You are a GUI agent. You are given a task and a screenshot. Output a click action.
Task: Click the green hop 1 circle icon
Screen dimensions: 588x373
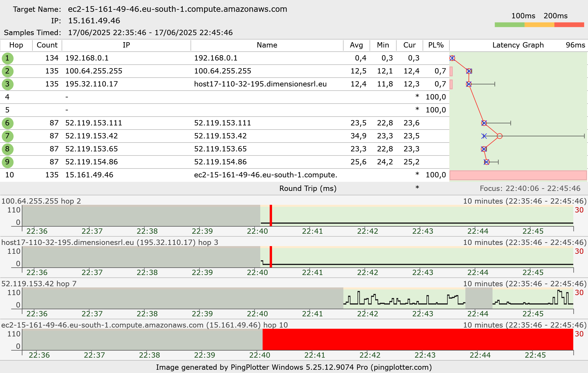(x=7, y=58)
